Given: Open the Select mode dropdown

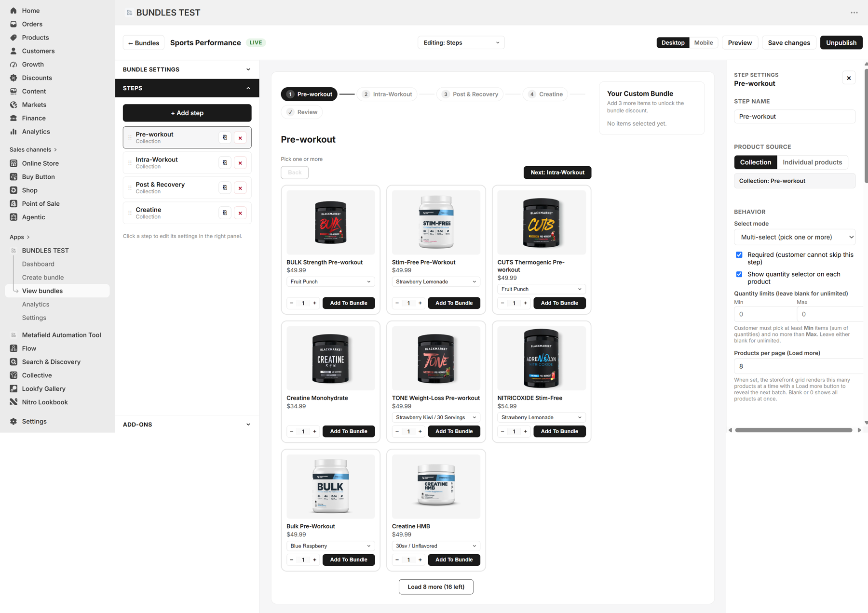Looking at the screenshot, I should coord(795,237).
